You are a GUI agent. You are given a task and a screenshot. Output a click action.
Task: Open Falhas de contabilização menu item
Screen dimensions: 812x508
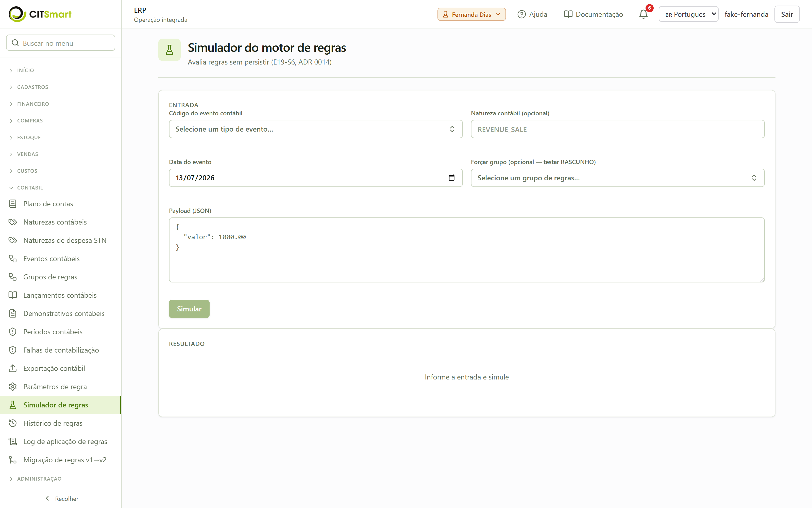point(61,350)
